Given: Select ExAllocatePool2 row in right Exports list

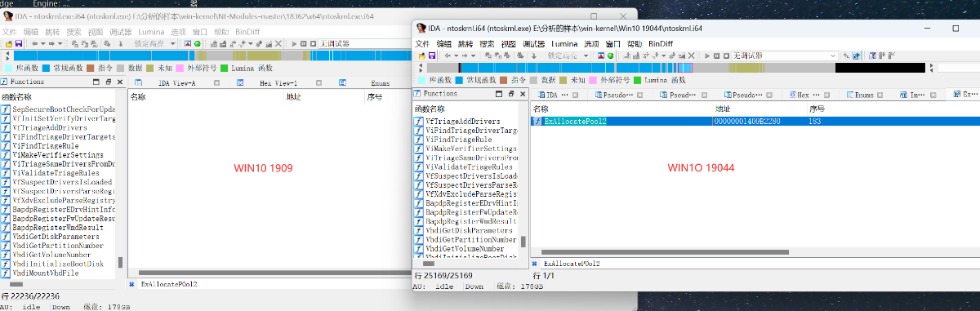Looking at the screenshot, I should pos(755,121).
